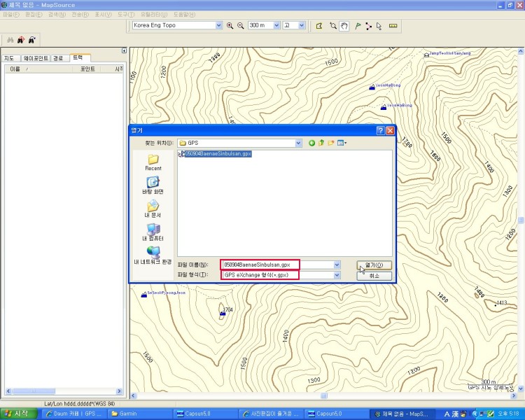The image size is (525, 420).
Task: Select the Selection arrow tool
Action: coord(379,26)
